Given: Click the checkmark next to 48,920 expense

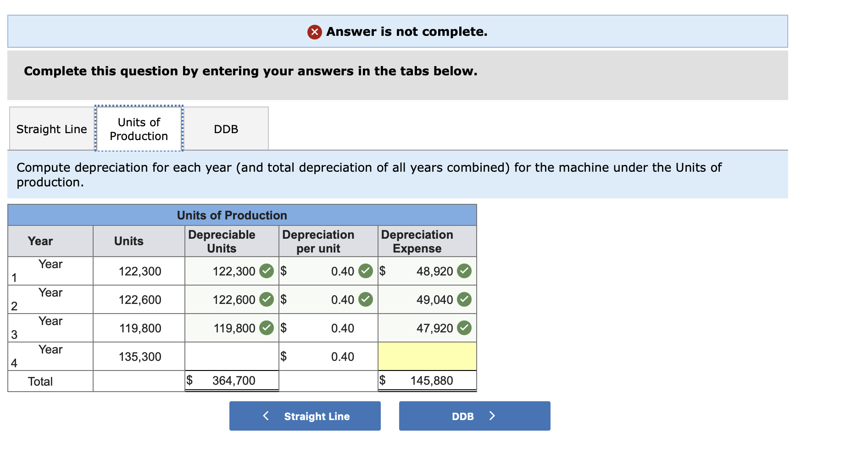Looking at the screenshot, I should 464,271.
